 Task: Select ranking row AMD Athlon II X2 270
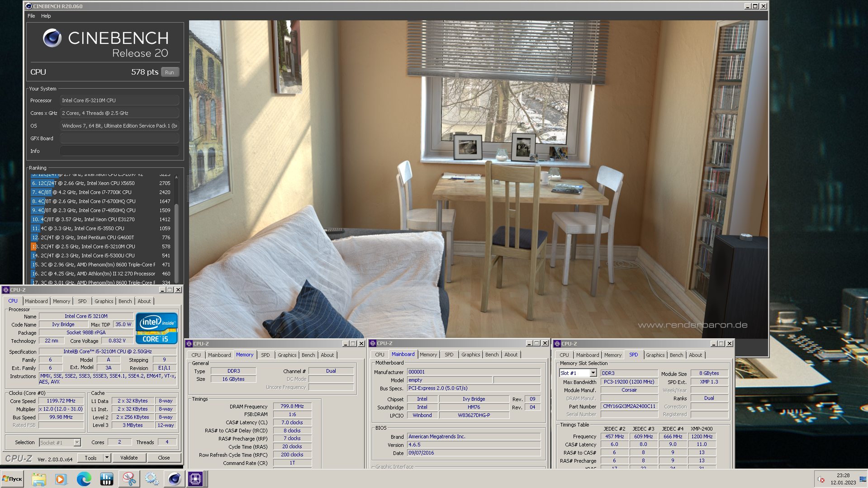(101, 274)
